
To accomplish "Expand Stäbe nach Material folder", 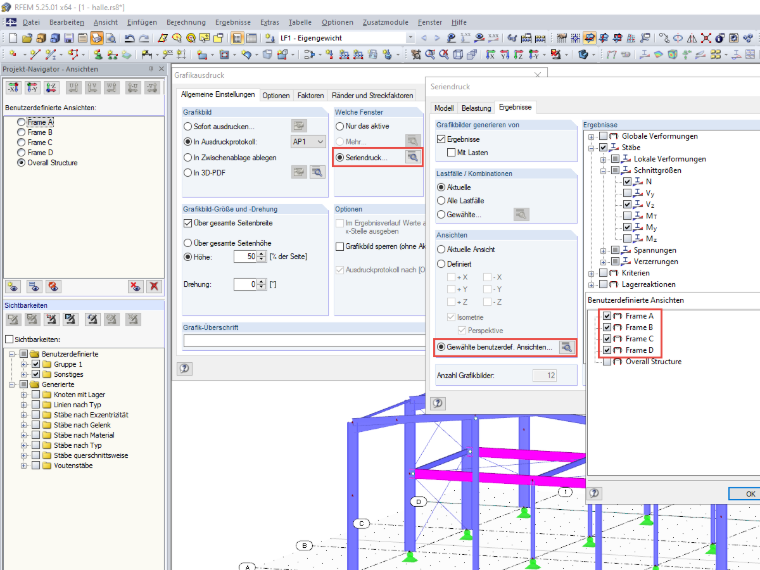I will [24, 435].
